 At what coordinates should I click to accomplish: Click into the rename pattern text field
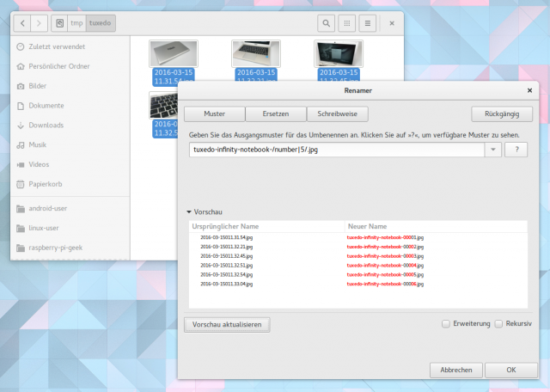click(x=335, y=150)
